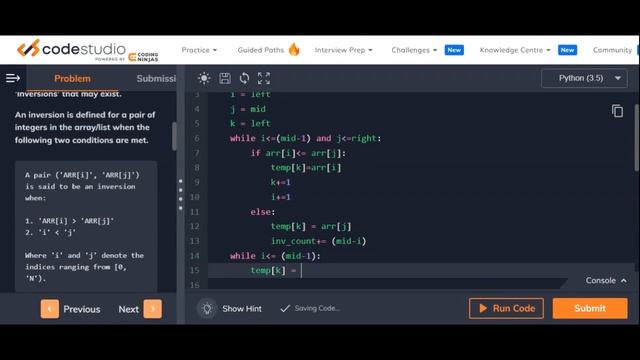Click the 'k = left' code line
640x360 pixels.
pos(250,123)
